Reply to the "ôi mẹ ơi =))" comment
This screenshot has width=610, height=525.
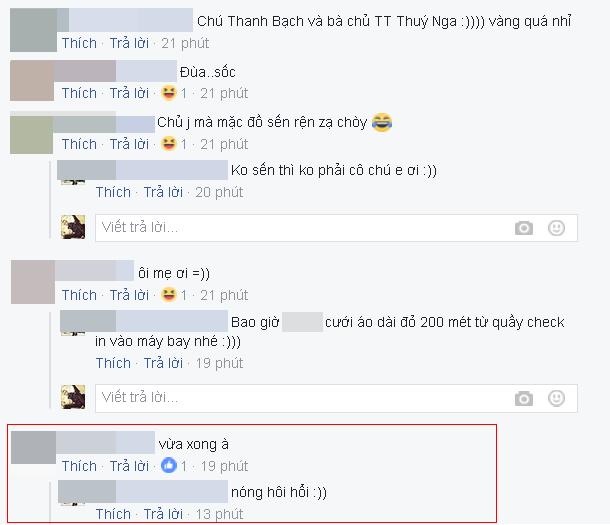[x=129, y=295]
